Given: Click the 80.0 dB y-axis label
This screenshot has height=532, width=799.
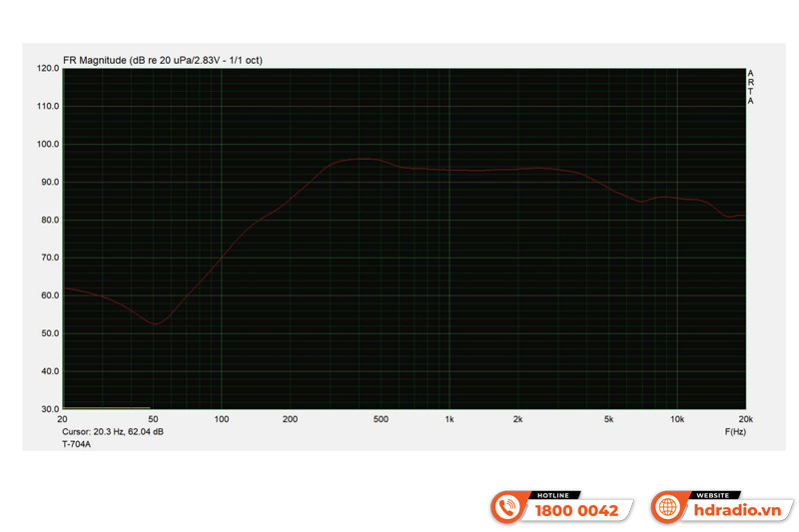Looking at the screenshot, I should pos(48,221).
